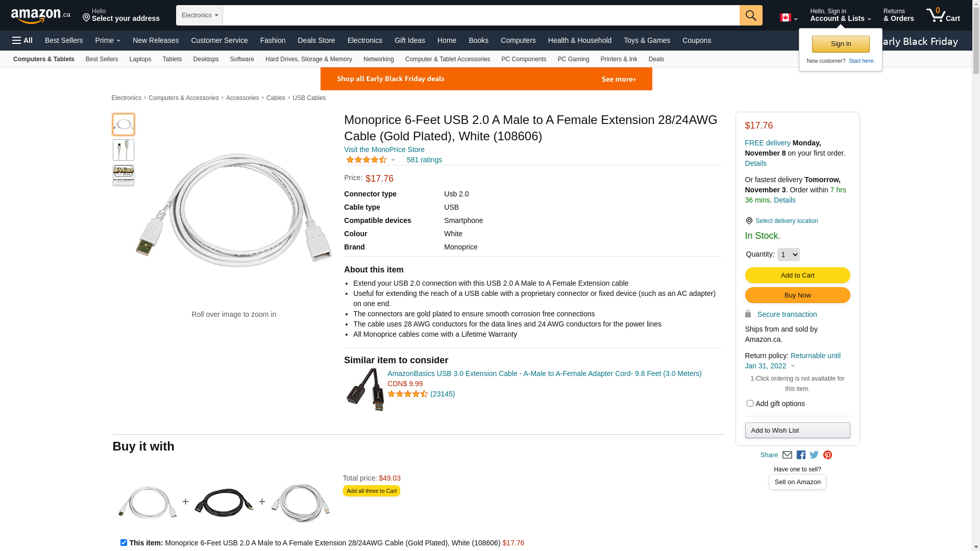Share on Twitter icon

(814, 455)
